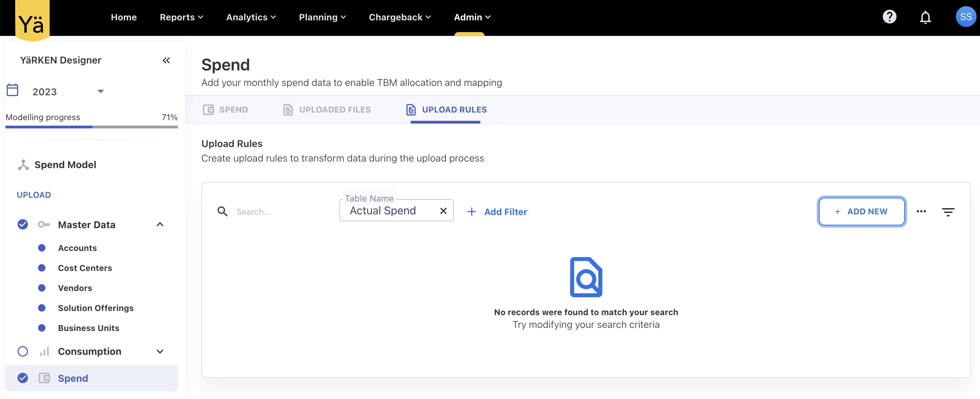Clear the Actual Spend table filter
This screenshot has height=399, width=980.
click(443, 211)
